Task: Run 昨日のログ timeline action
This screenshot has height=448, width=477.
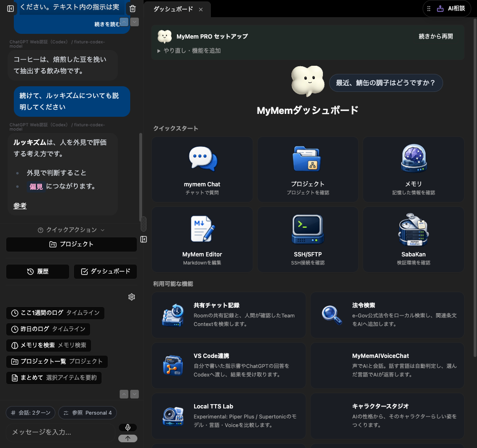Action: pos(48,329)
